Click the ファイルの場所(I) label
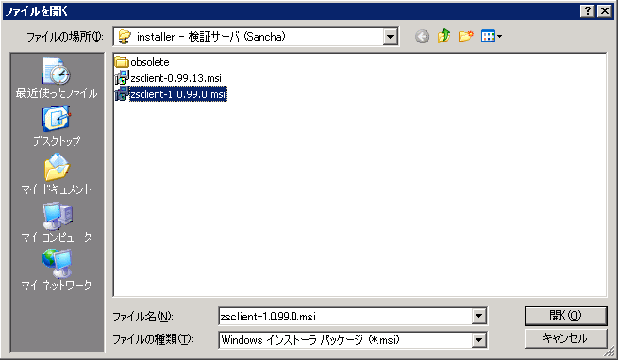 coord(65,37)
